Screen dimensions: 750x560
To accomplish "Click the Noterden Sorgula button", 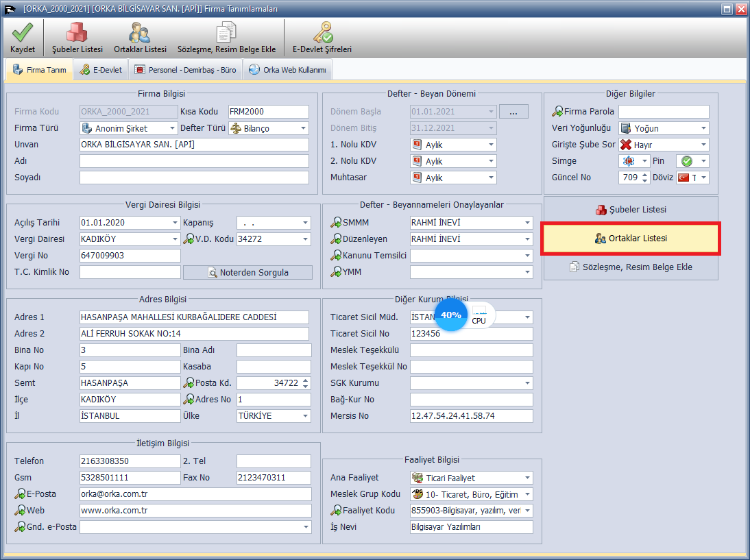I will (x=247, y=272).
